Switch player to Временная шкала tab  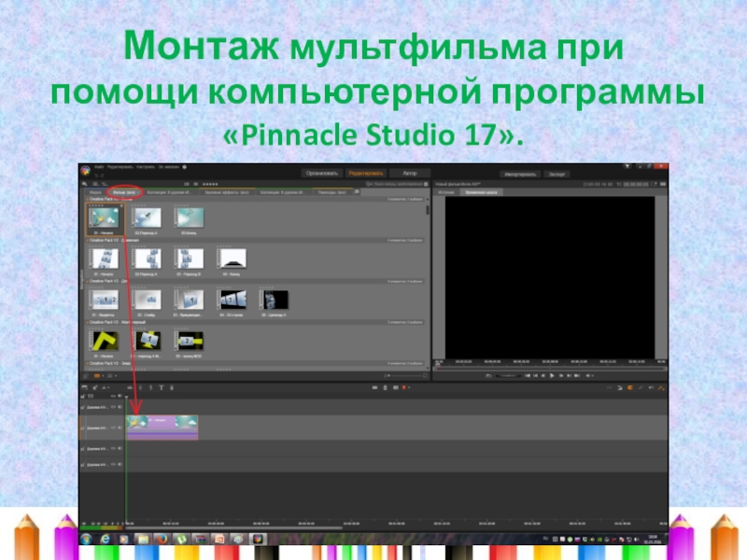(481, 192)
